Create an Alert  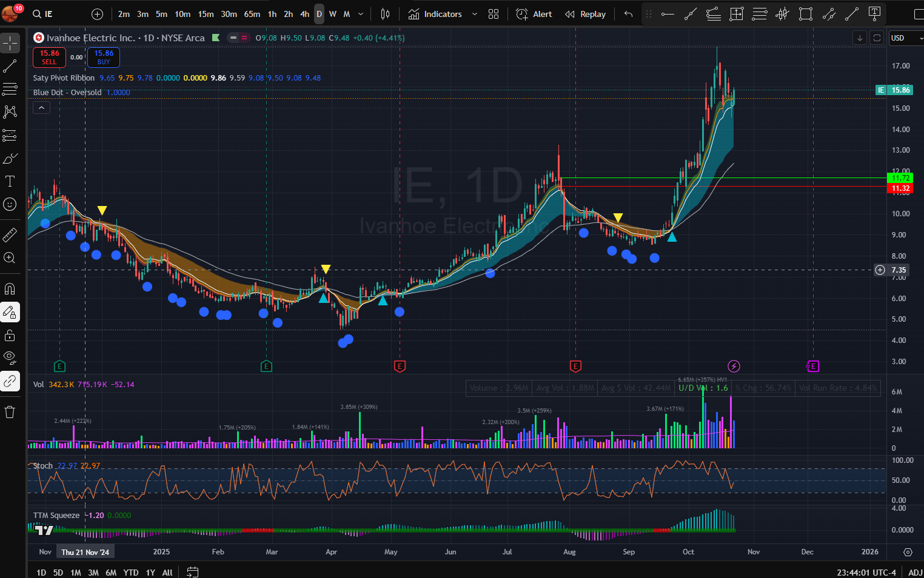click(x=534, y=14)
